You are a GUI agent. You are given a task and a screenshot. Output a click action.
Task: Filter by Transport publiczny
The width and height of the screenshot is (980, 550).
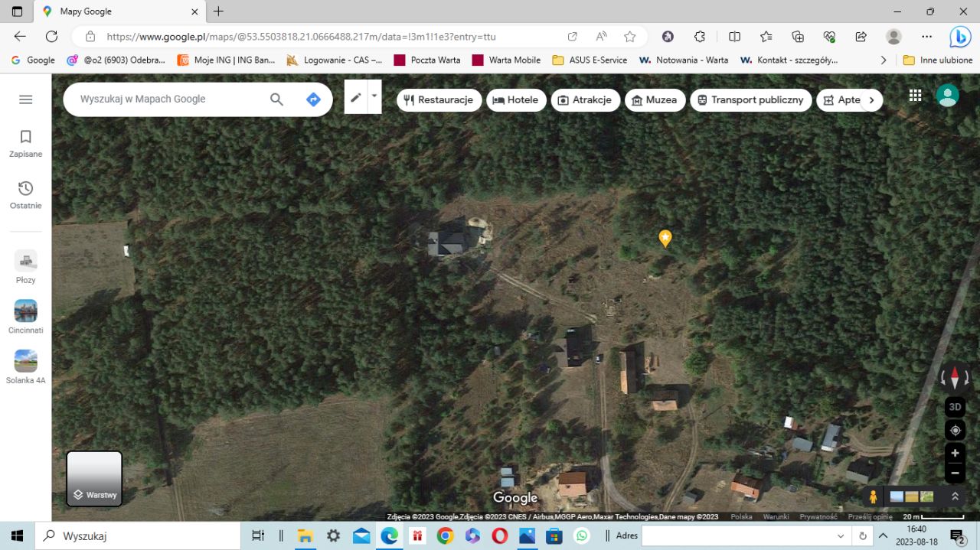[751, 100]
